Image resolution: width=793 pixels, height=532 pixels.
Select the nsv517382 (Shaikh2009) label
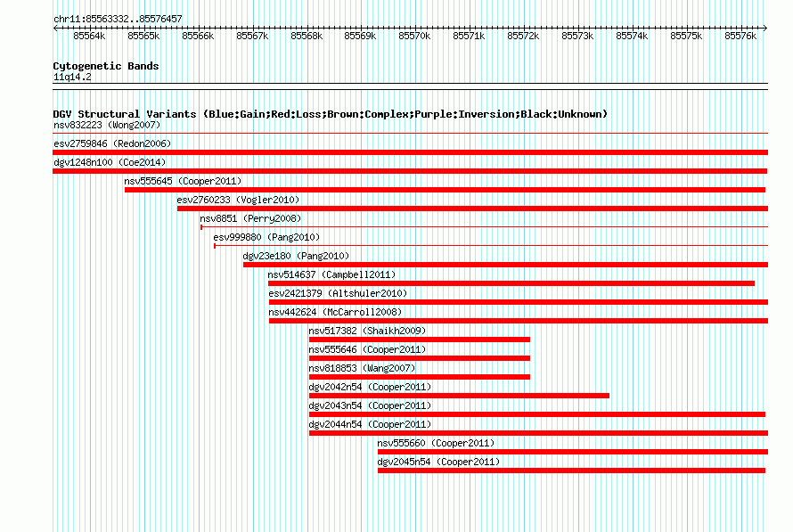coord(367,331)
